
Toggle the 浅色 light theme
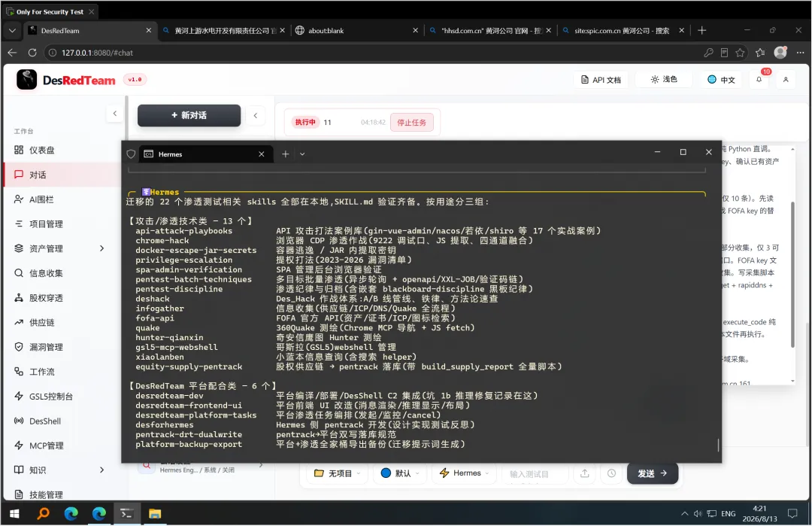click(663, 79)
